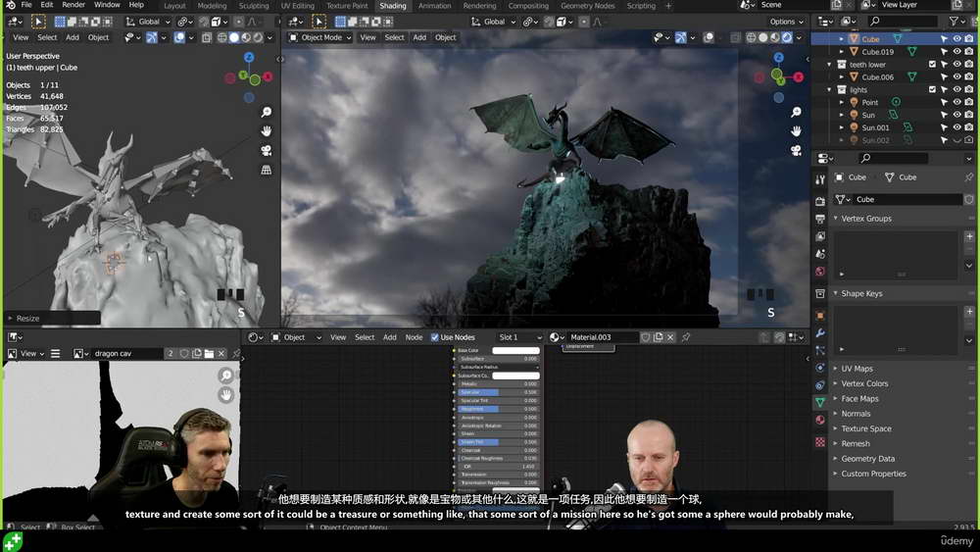
Task: Open the Physics properties tab
Action: point(820,368)
